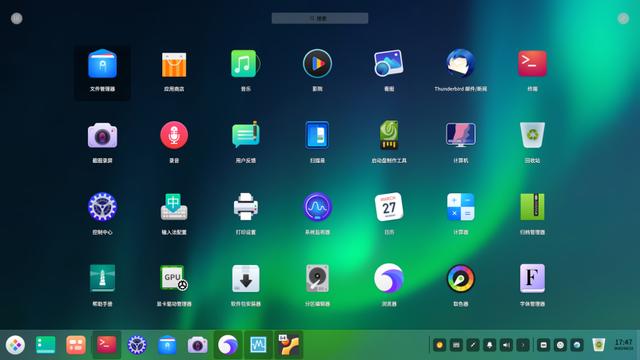640x360 pixels.
Task: Click the white rectangle tray plugin icon
Action: point(543,345)
